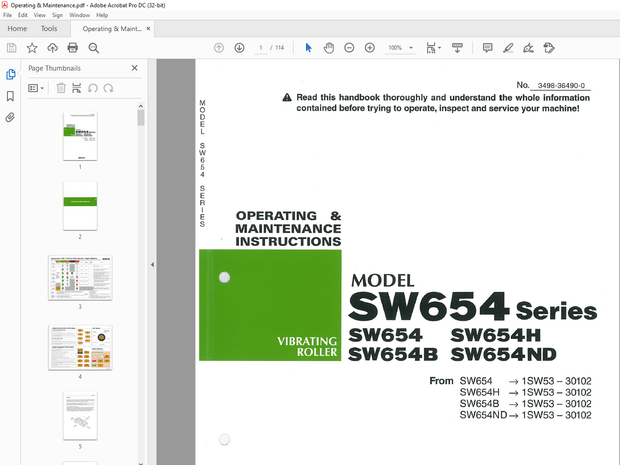Open the Sign menu
Image resolution: width=620 pixels, height=465 pixels.
click(x=57, y=15)
